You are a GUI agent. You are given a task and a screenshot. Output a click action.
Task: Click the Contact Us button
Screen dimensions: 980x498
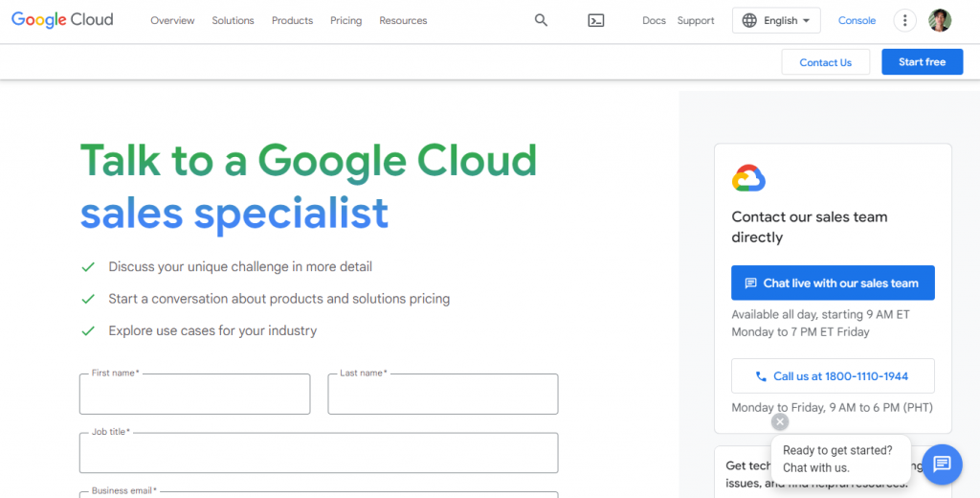(x=825, y=62)
